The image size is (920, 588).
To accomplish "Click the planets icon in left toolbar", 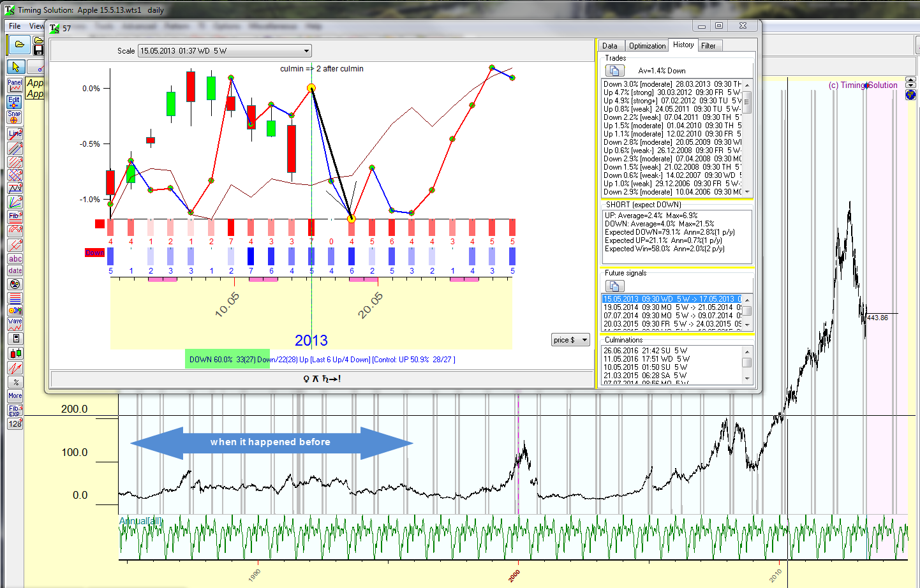I will click(15, 311).
